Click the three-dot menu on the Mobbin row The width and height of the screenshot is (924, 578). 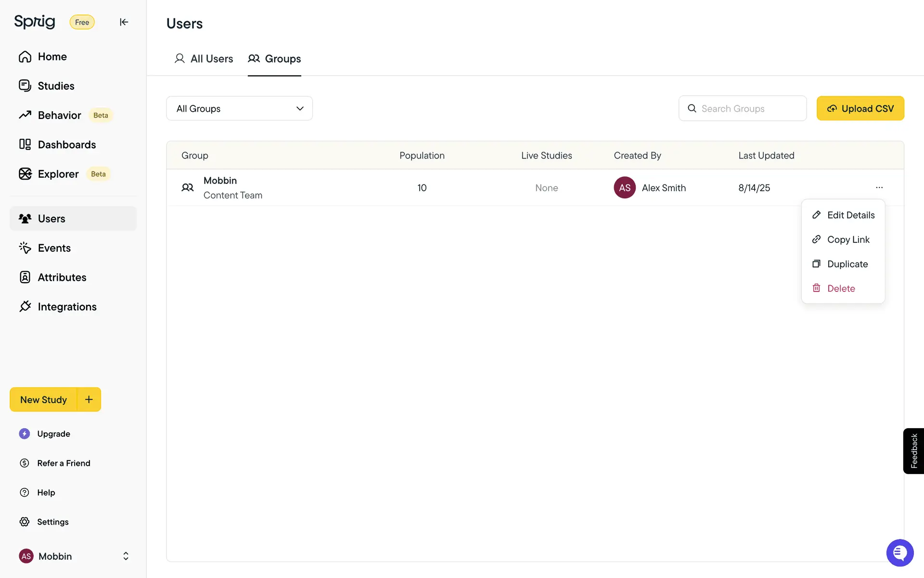coord(879,187)
